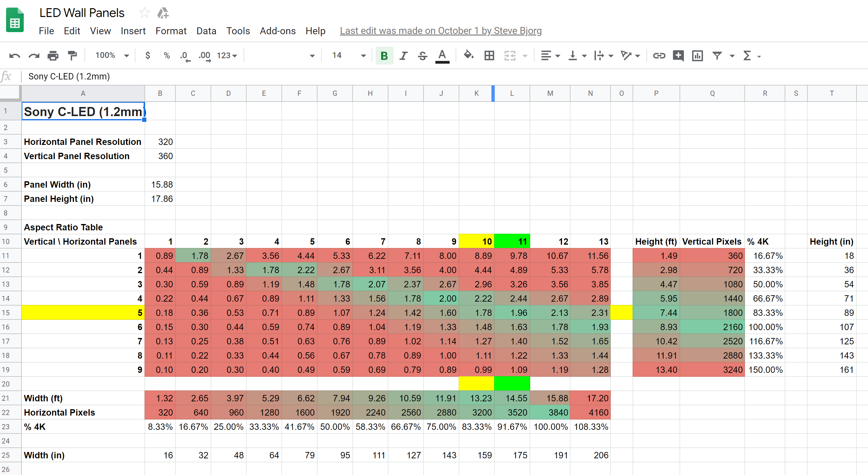
Task: Select the paint format roller
Action: coord(72,56)
